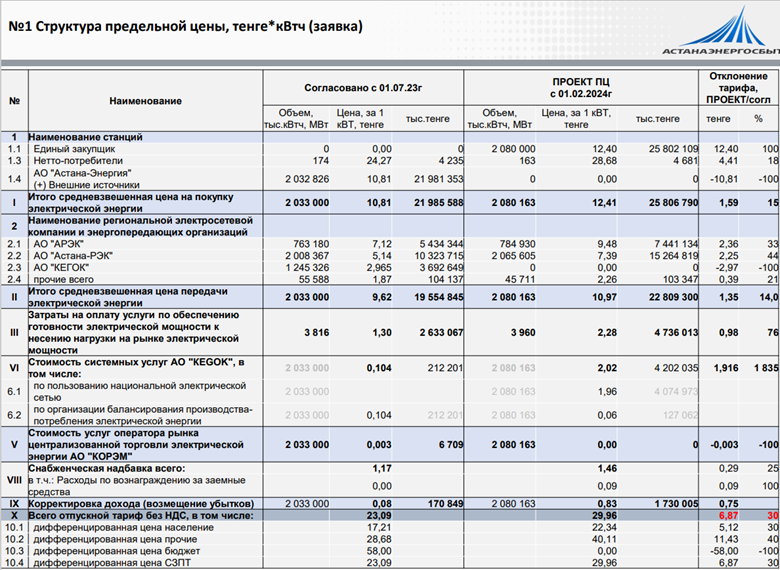The height and width of the screenshot is (570, 780).
Task: Click deviation -10,81 in Астана-Энергия row
Action: click(x=724, y=179)
